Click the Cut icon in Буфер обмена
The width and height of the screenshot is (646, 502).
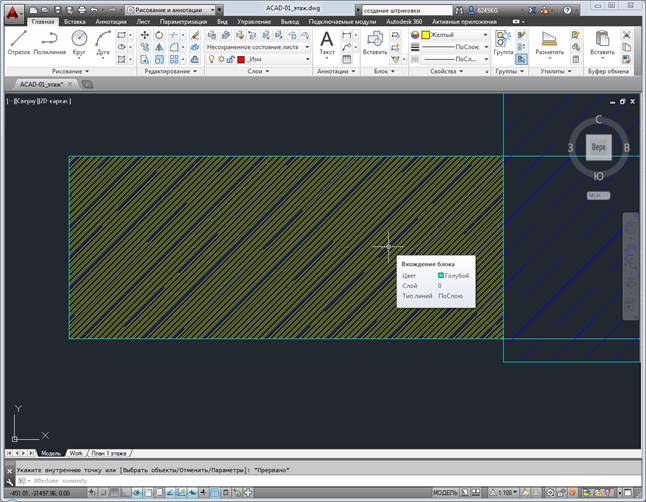click(x=626, y=35)
